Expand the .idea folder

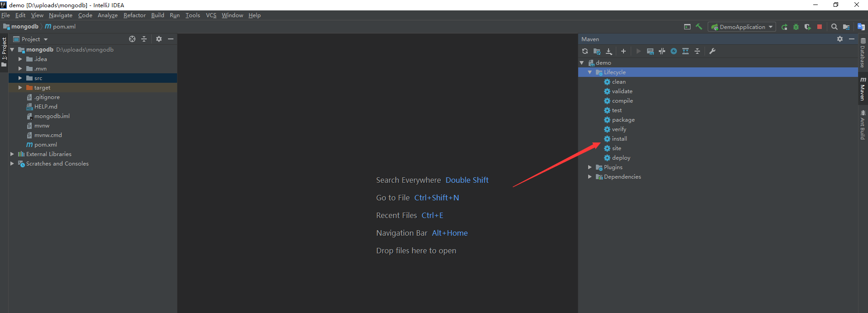pos(20,59)
